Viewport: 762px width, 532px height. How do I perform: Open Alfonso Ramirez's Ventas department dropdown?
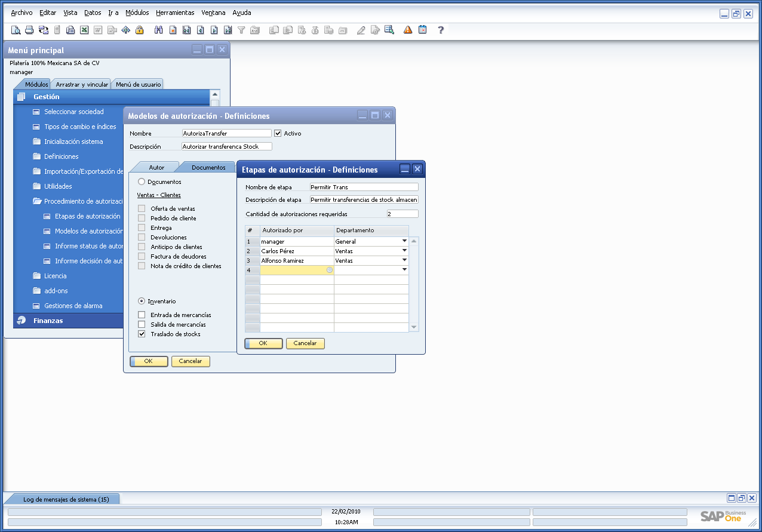[404, 260]
